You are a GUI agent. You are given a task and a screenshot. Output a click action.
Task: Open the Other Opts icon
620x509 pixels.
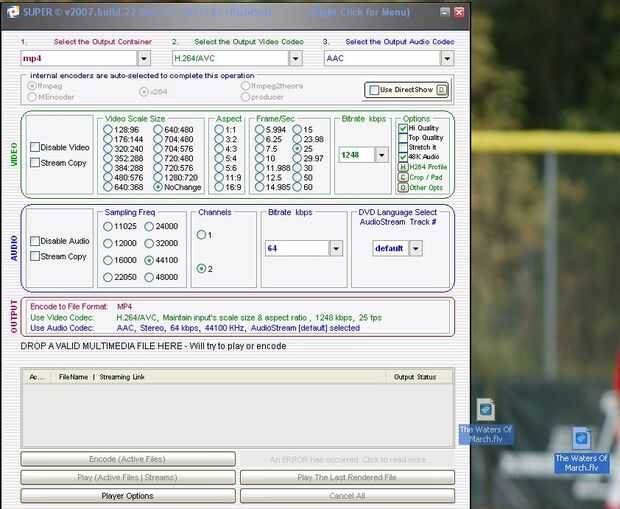pyautogui.click(x=403, y=187)
